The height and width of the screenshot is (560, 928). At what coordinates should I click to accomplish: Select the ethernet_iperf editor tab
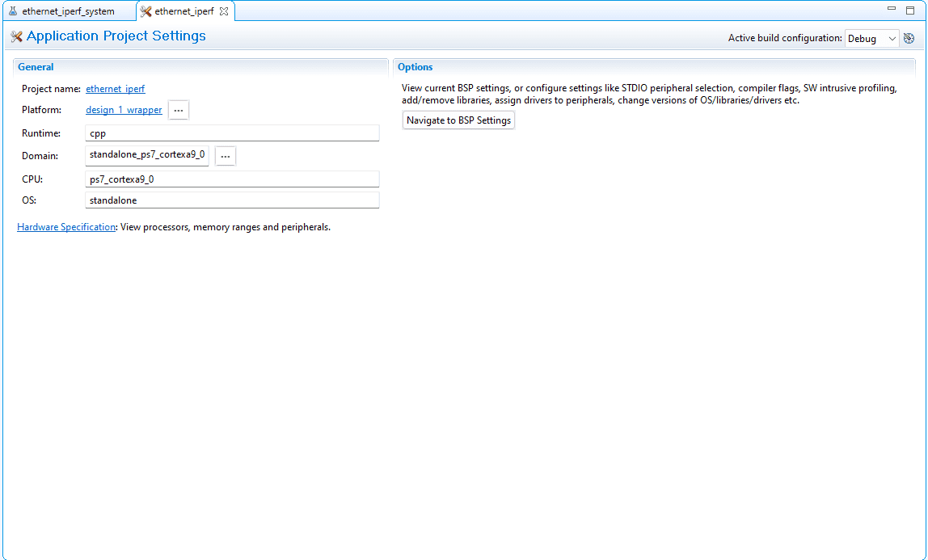183,11
